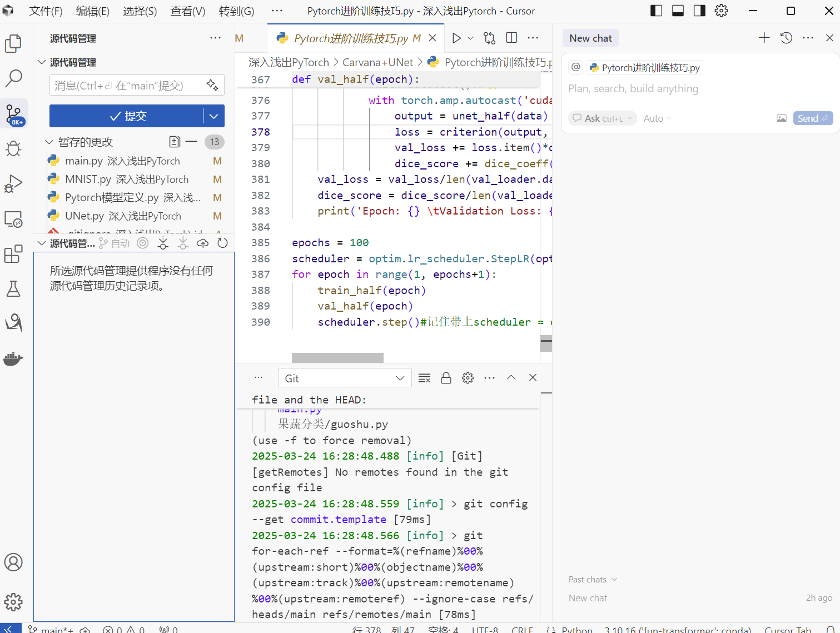Open the New chat tab
840x633 pixels.
click(590, 38)
